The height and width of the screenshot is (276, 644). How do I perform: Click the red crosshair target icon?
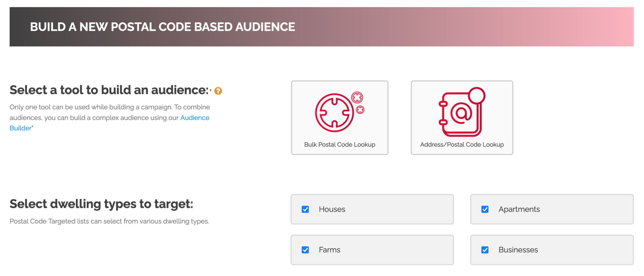click(x=334, y=113)
